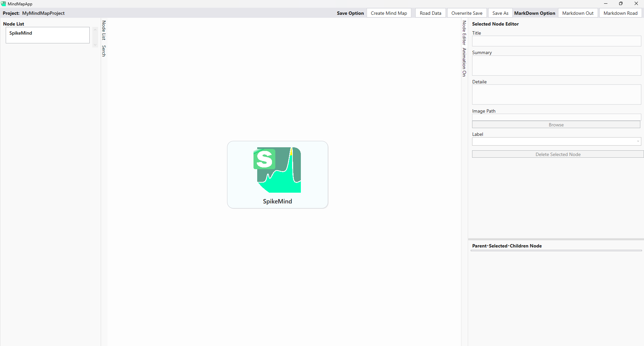Screen dimensions: 644x346
Task: Click inside the Title input field
Action: [556, 41]
